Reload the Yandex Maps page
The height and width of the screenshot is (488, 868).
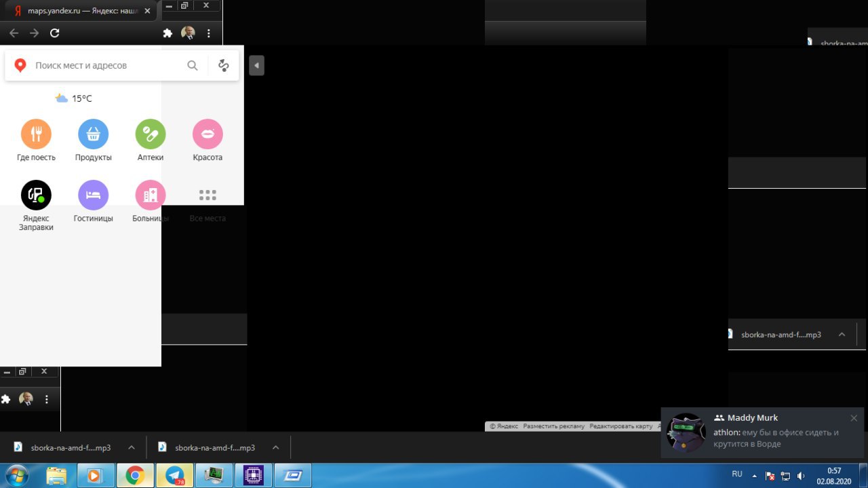[55, 33]
